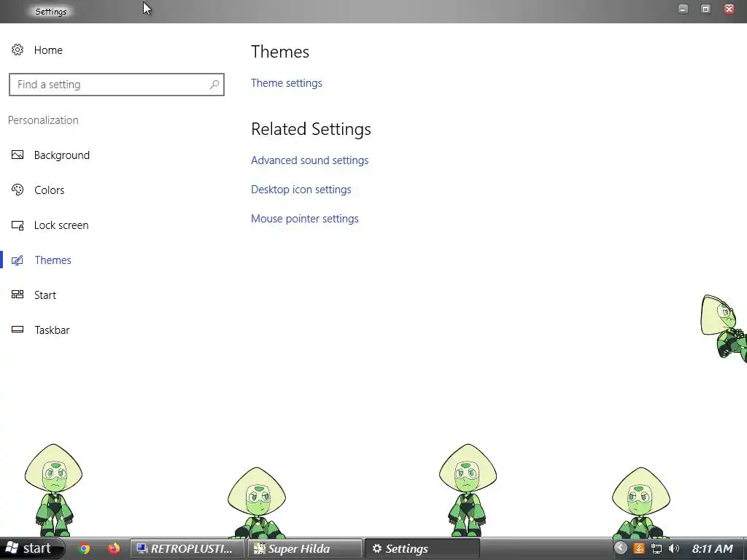Open Advanced sound settings link
Image resolution: width=747 pixels, height=560 pixels.
(x=309, y=160)
